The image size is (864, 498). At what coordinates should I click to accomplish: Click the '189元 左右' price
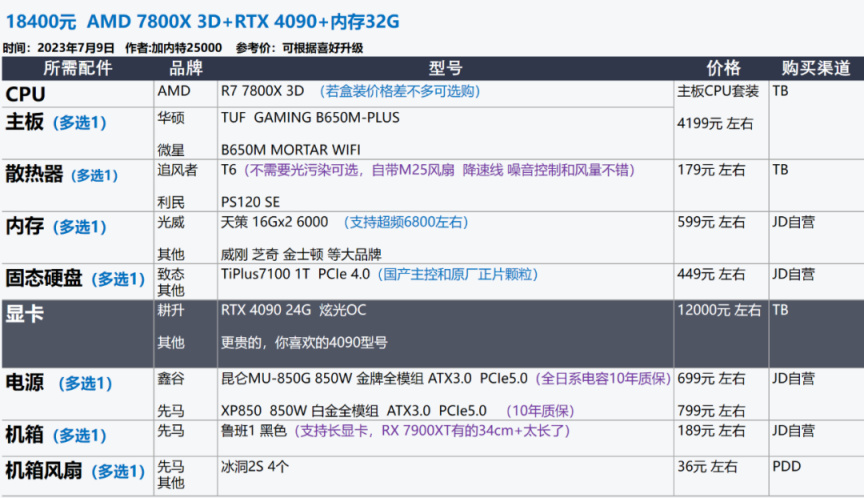711,431
